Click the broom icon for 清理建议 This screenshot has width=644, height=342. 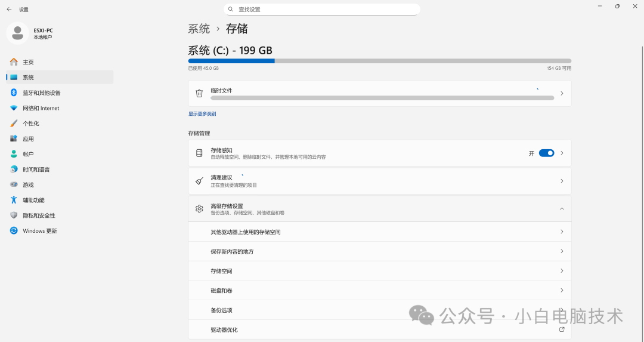pos(199,181)
